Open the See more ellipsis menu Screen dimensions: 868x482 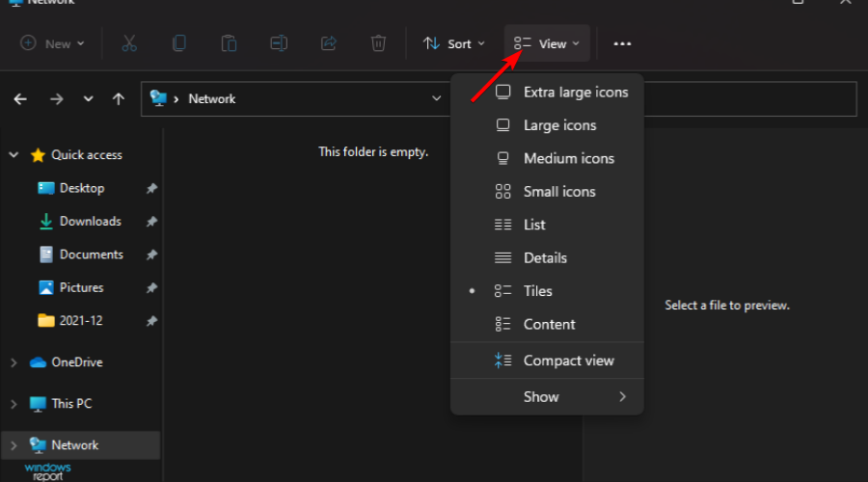(622, 43)
